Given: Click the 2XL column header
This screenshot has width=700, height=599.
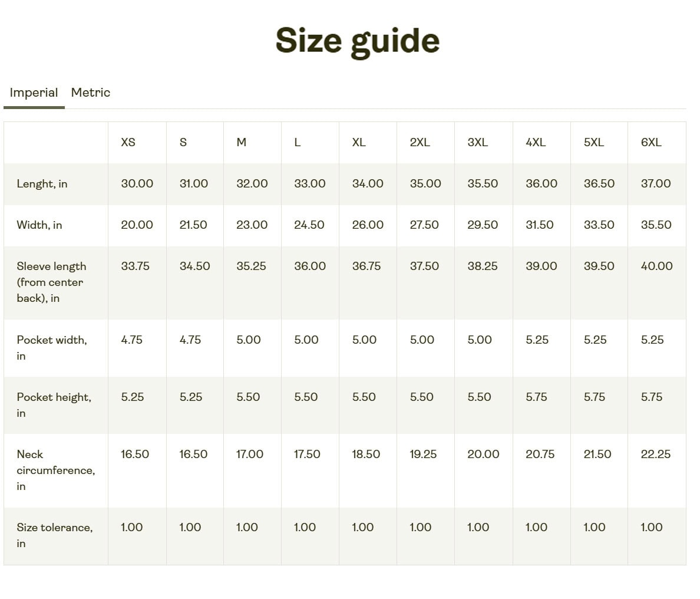Looking at the screenshot, I should click(420, 142).
